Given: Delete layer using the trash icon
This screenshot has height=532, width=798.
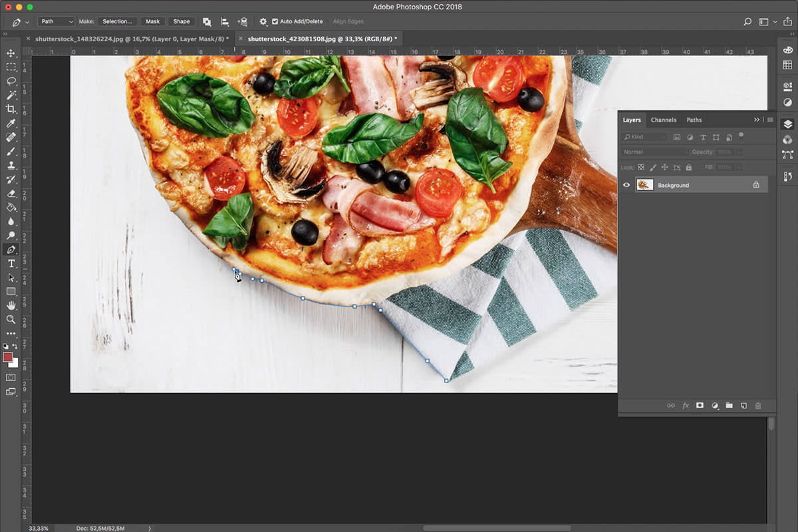Looking at the screenshot, I should (x=758, y=406).
